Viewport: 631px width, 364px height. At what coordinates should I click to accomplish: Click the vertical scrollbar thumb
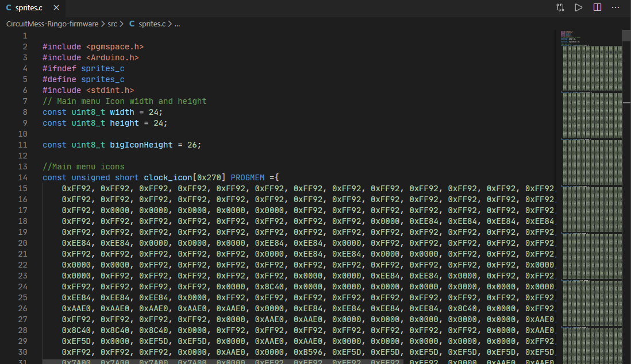pos(626,36)
